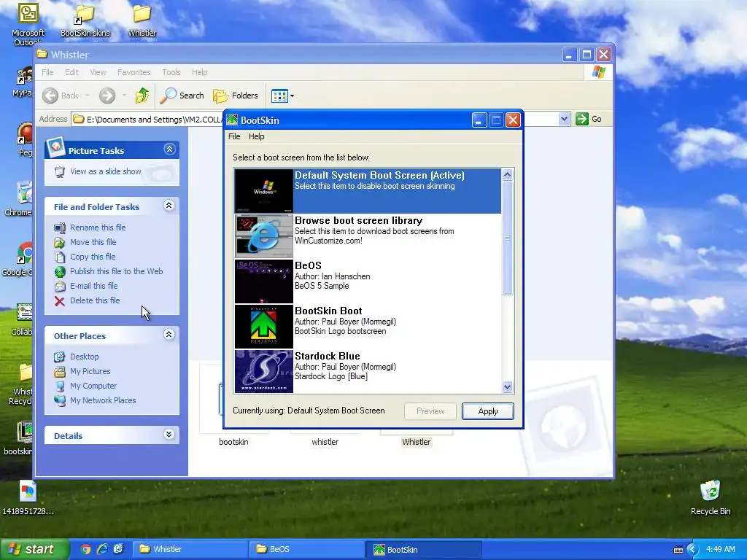This screenshot has width=747, height=560.
Task: Open Edit menu in Whistler window
Action: click(72, 72)
